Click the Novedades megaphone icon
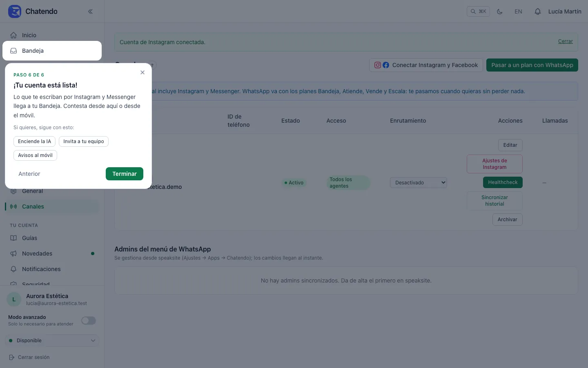Viewport: 588px width, 368px height. [x=13, y=254]
